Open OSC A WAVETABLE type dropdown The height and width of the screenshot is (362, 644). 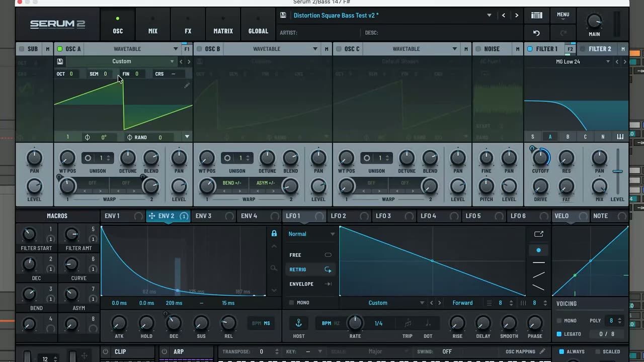tap(176, 49)
